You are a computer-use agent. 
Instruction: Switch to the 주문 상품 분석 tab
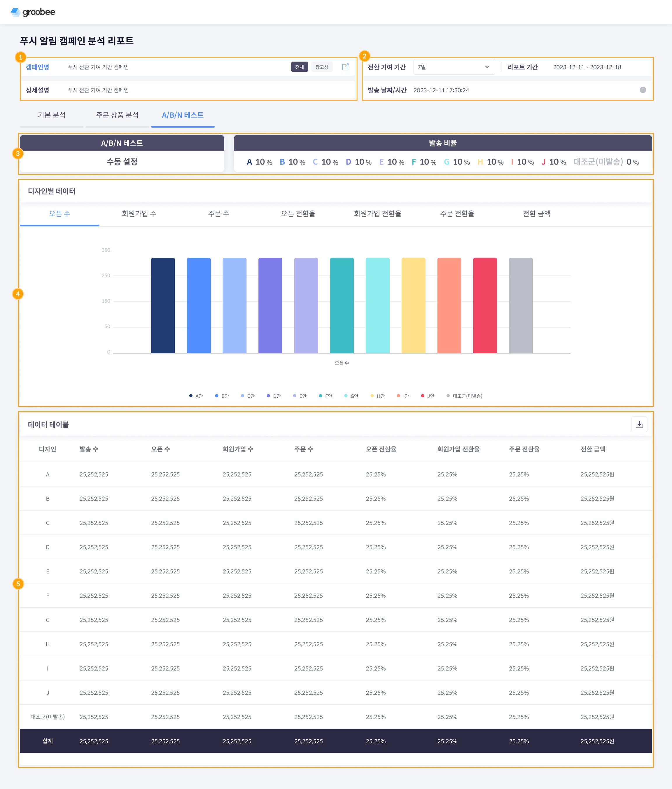[117, 115]
